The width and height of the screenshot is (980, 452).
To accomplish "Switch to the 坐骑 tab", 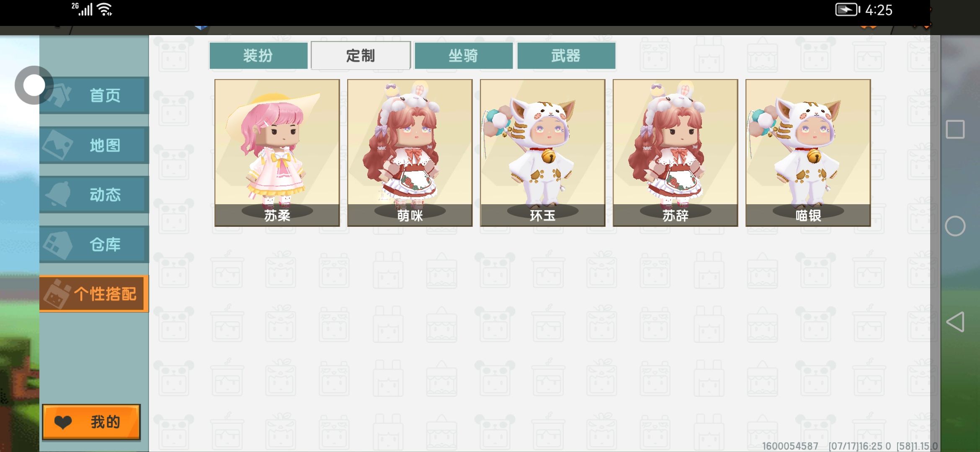I will coord(463,56).
